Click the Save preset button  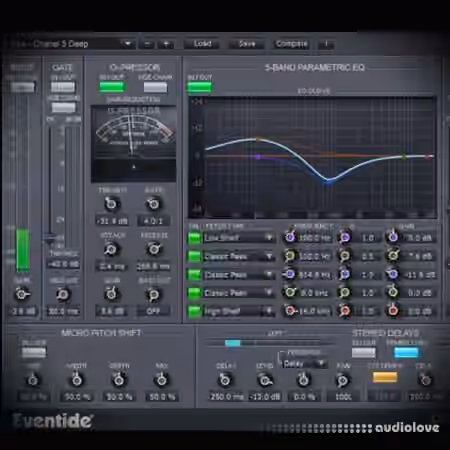[x=247, y=44]
